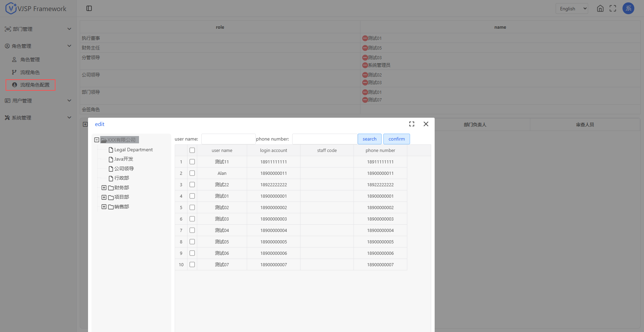Expand the 用户管理 sidebar menu

pyautogui.click(x=37, y=101)
